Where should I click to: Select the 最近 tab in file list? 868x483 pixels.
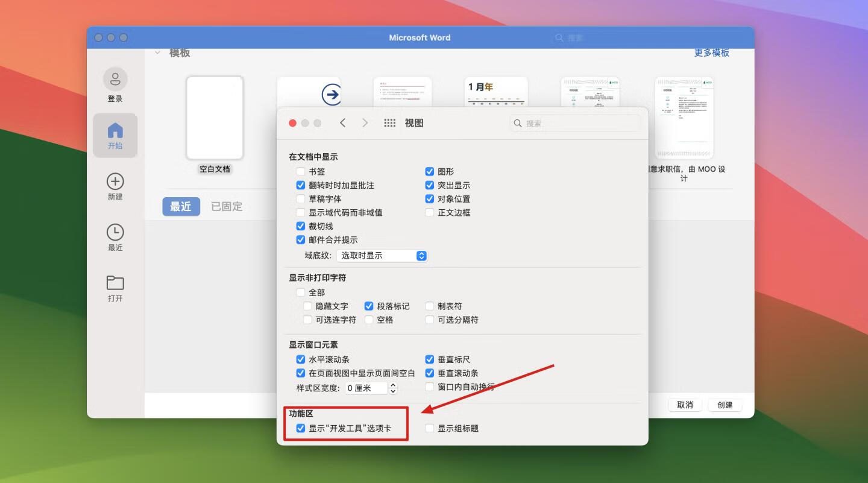tap(181, 206)
